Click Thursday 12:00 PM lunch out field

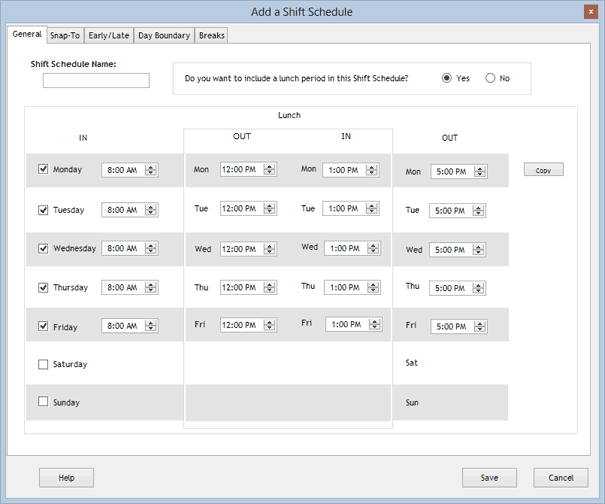[x=248, y=288]
